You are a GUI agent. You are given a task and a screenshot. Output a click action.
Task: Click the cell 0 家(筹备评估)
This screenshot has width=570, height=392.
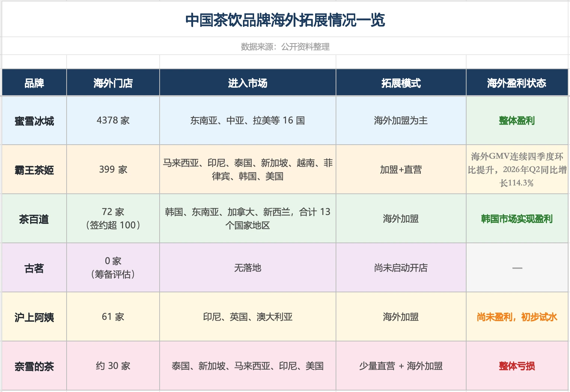tap(113, 268)
